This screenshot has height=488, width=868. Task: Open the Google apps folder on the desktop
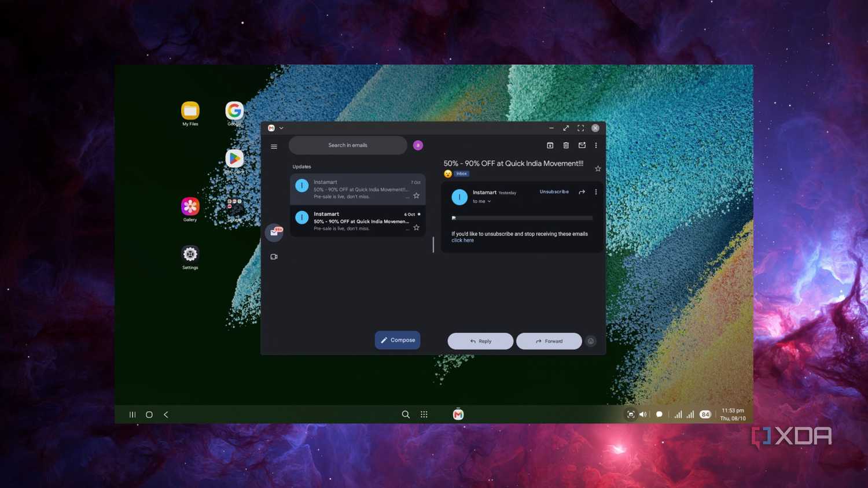tap(234, 209)
